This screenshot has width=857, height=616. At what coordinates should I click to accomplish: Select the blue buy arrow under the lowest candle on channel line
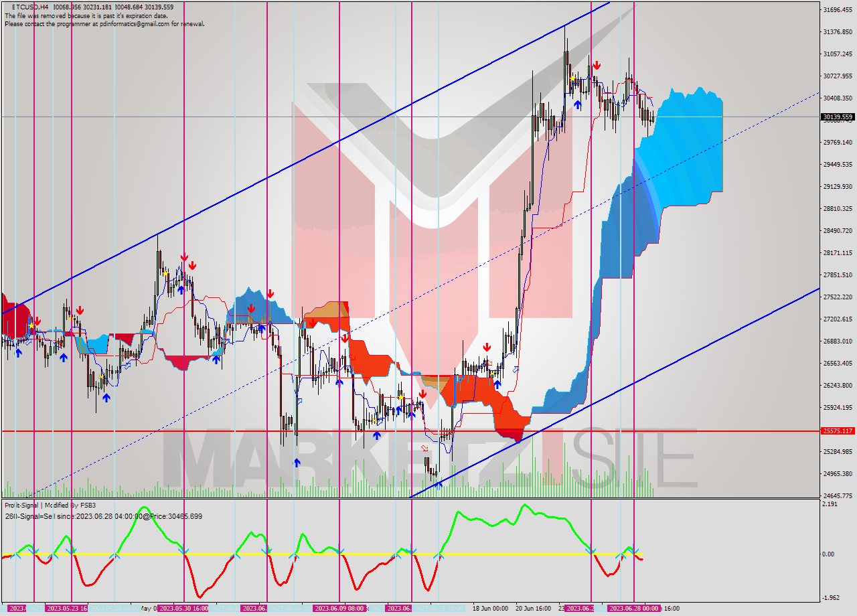439,485
